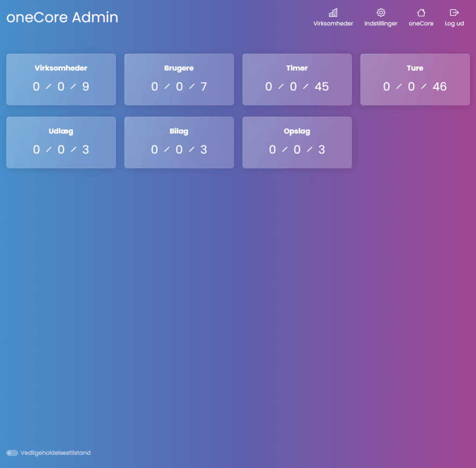
Task: Click the Log ud exit icon
Action: [x=454, y=13]
